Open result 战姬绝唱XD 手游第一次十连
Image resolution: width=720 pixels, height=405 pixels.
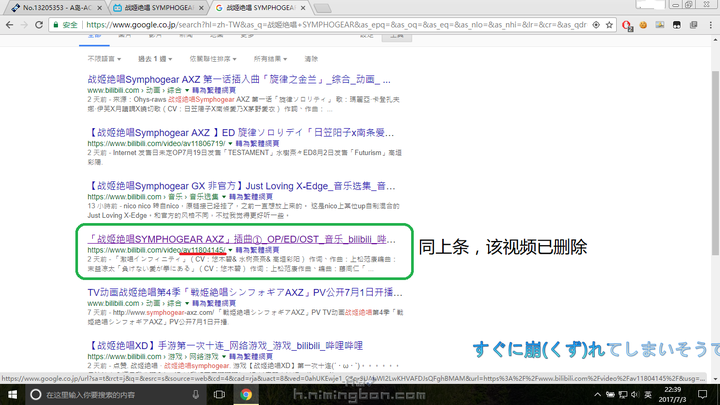click(225, 346)
